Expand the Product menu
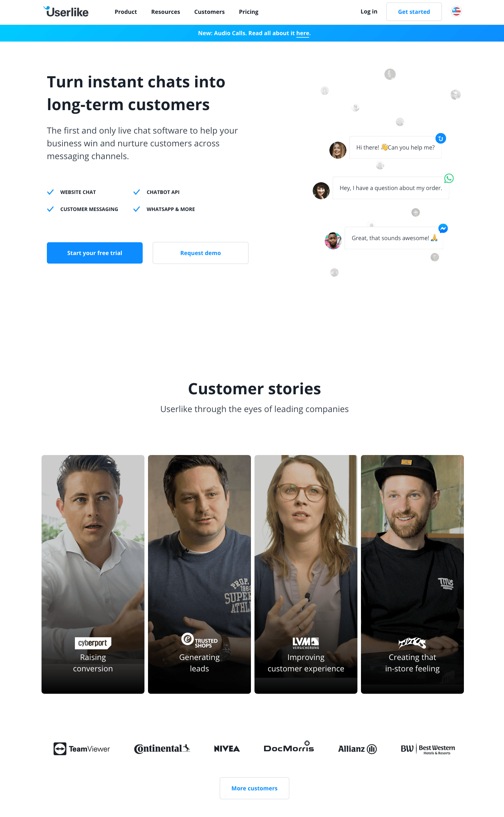Screen dimensions: 504x817 click(x=126, y=12)
